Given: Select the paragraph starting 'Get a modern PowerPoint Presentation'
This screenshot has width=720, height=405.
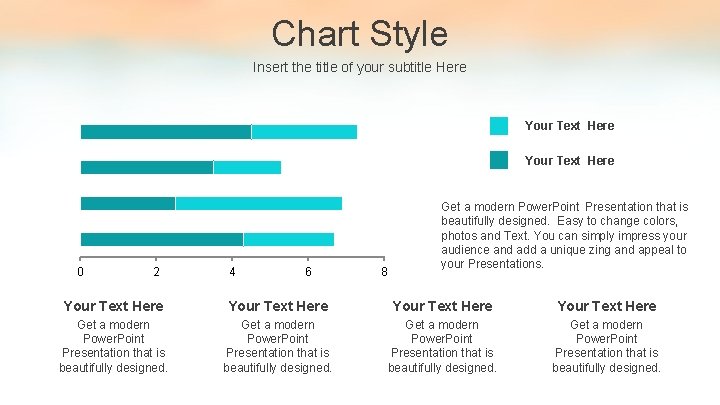Looking at the screenshot, I should pos(564,235).
